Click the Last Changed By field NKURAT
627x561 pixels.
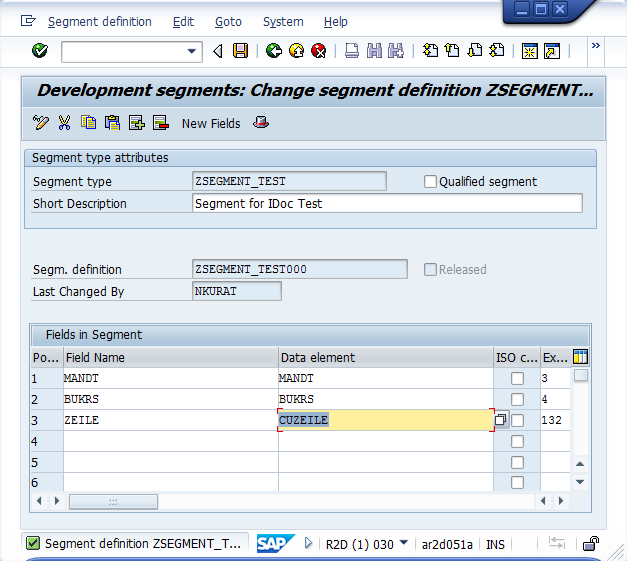coord(237,291)
